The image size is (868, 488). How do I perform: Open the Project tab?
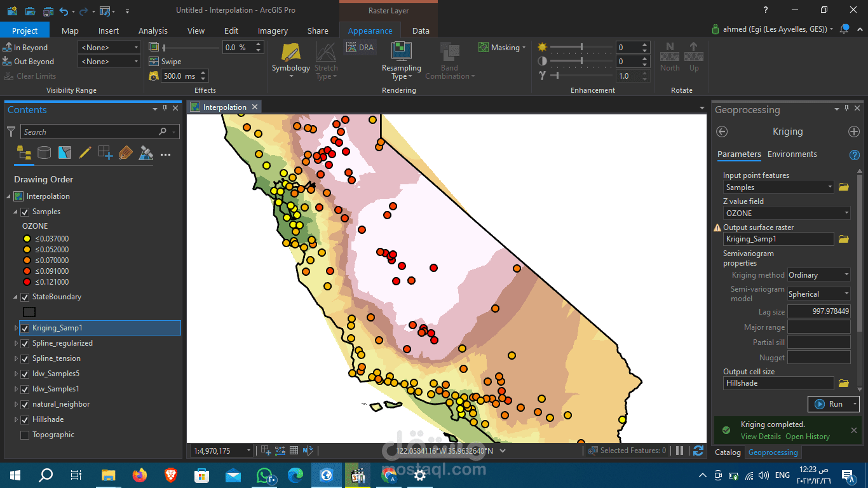point(25,30)
